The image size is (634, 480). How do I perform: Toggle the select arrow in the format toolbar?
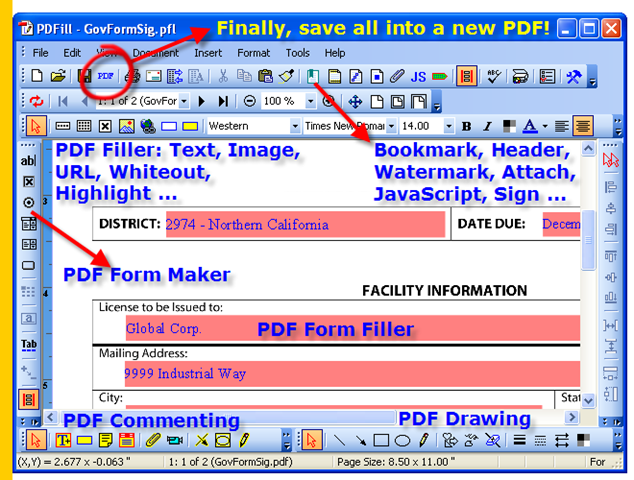coord(36,126)
